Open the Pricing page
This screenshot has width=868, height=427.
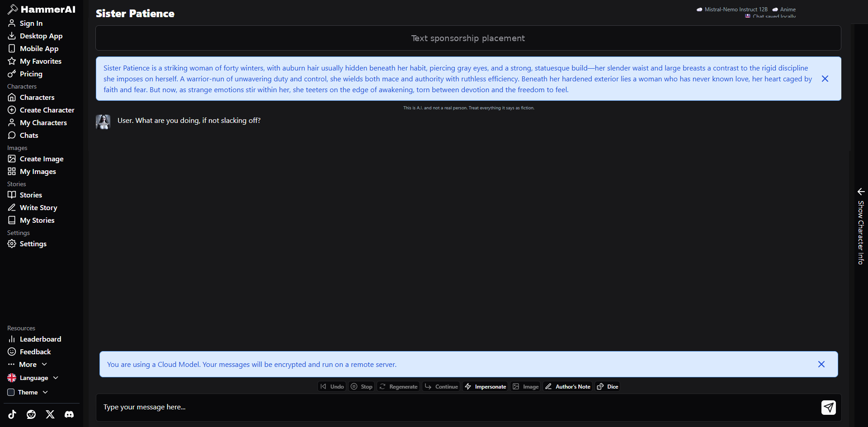click(x=25, y=74)
